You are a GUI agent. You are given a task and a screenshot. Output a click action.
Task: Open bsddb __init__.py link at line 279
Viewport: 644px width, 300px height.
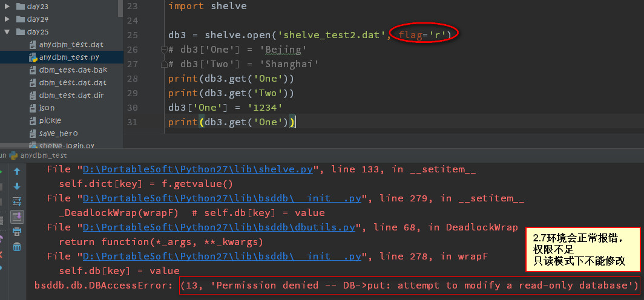222,198
